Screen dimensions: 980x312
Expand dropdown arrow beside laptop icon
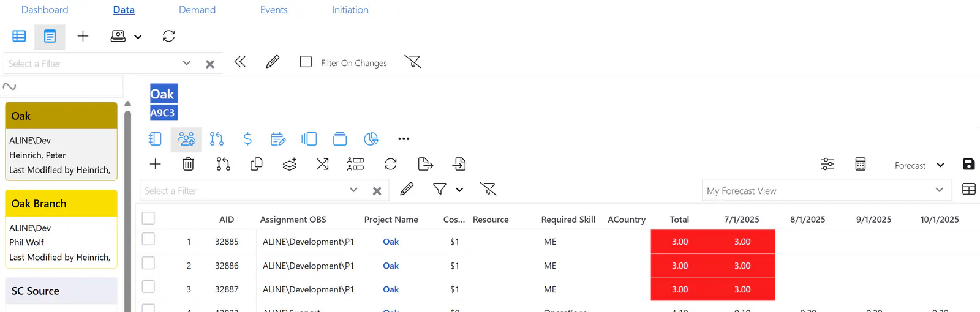click(138, 37)
